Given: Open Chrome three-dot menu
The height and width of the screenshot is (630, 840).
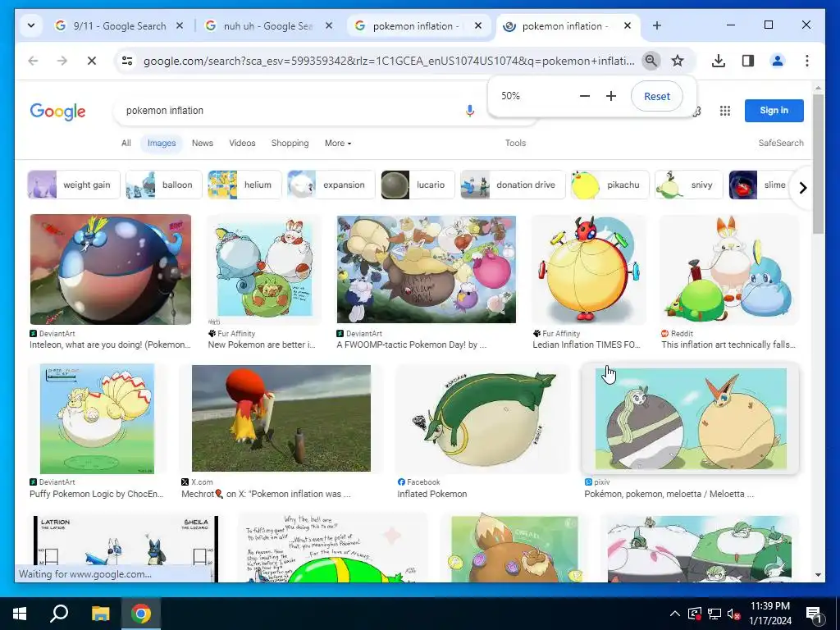Looking at the screenshot, I should 807,61.
